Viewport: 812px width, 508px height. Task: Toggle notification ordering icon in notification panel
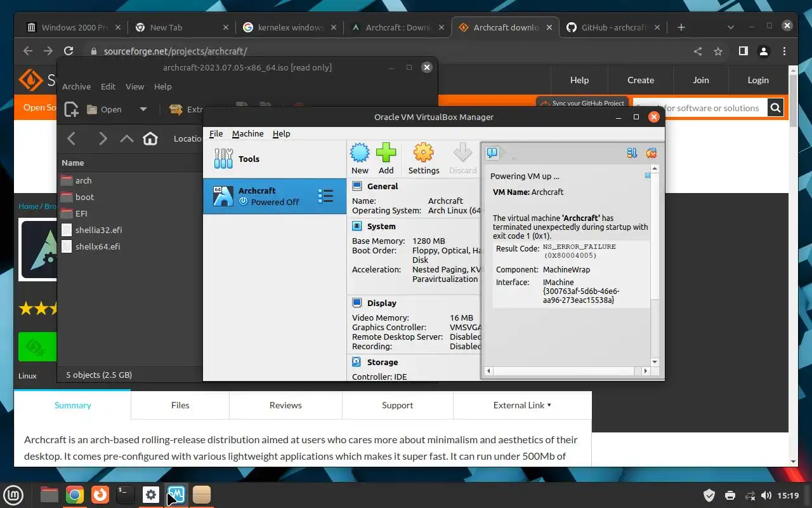[x=632, y=152]
